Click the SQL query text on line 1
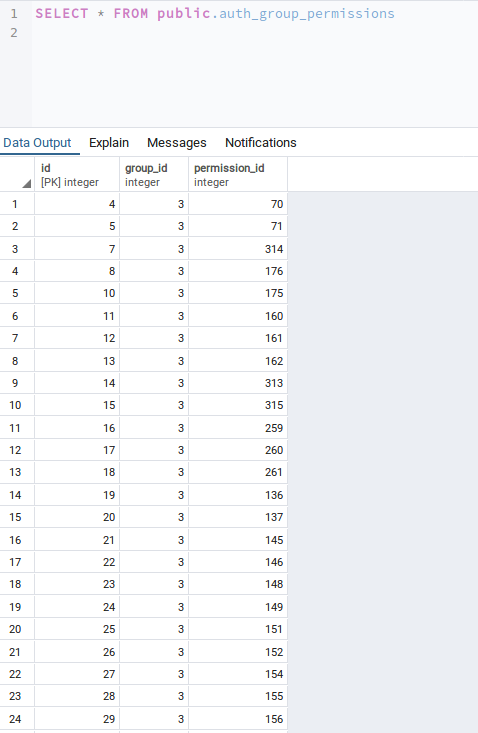The width and height of the screenshot is (478, 733). click(x=215, y=14)
